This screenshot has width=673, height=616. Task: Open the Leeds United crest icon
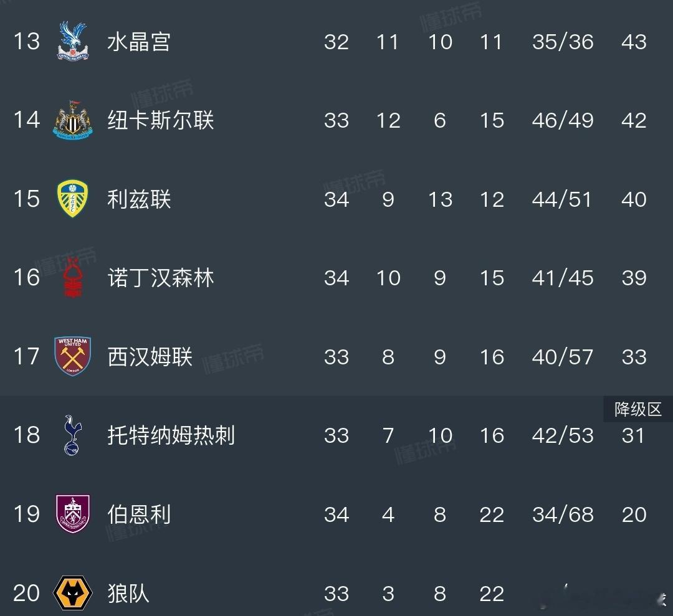(71, 199)
